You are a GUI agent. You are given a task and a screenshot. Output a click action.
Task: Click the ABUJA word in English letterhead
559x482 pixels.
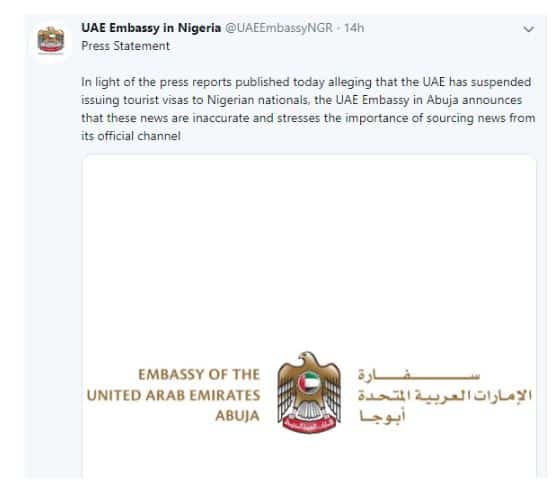coord(237,416)
